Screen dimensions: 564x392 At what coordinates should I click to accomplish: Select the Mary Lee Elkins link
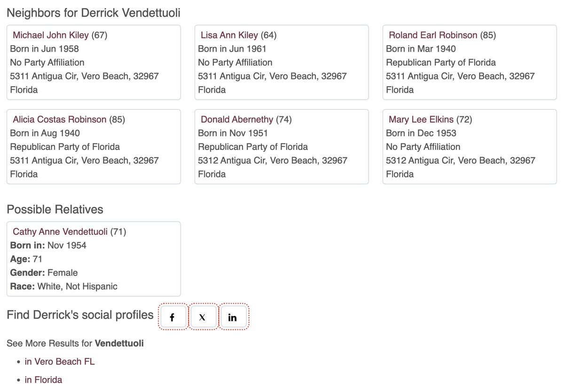coord(421,119)
